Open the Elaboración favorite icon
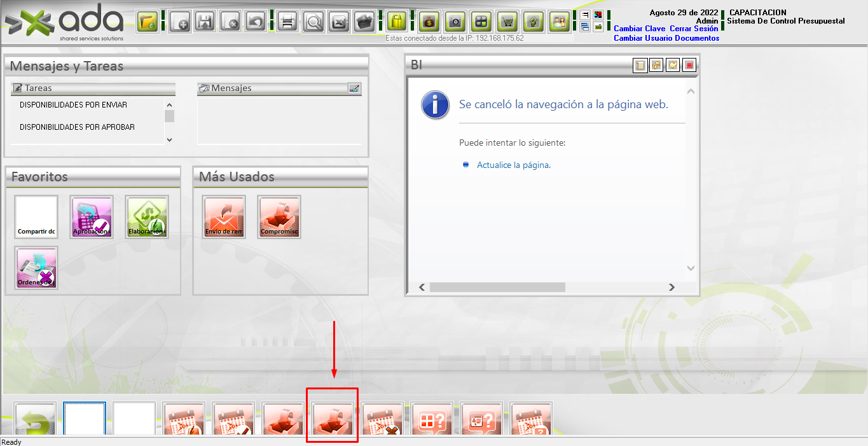Viewport: 868px width, 446px height. click(x=147, y=217)
